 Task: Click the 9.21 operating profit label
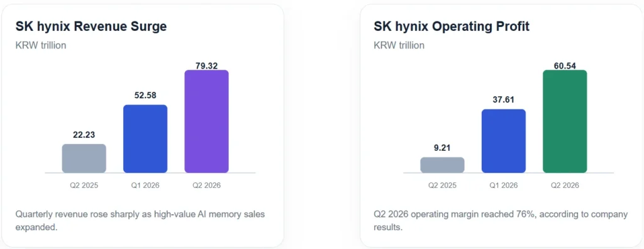coord(442,148)
